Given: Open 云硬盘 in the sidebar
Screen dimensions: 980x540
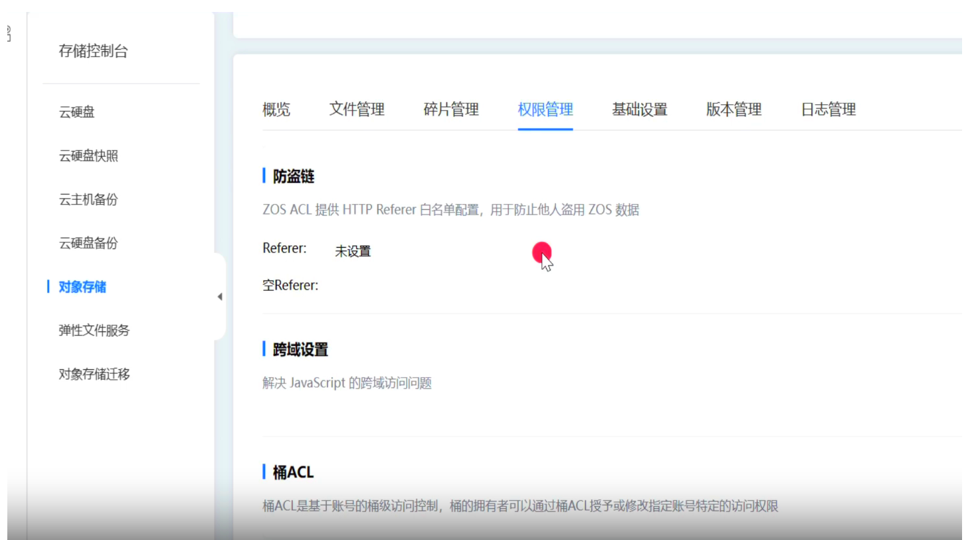Looking at the screenshot, I should (77, 112).
